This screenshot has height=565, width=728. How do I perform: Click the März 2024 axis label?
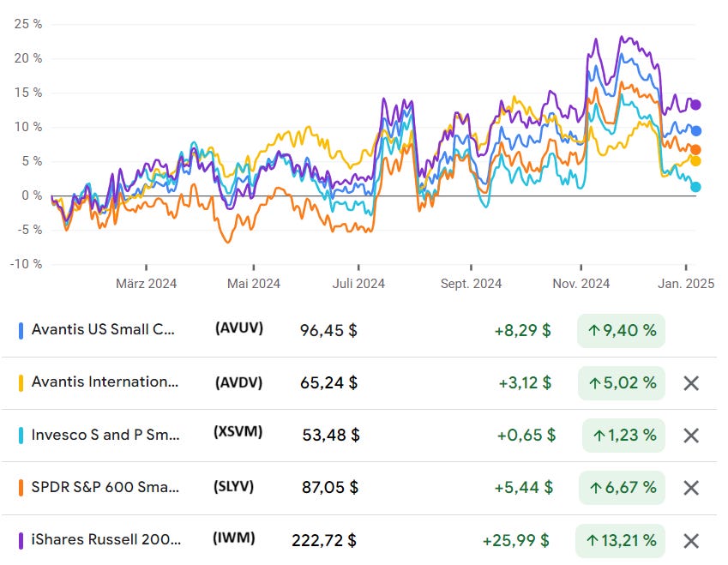point(147,284)
